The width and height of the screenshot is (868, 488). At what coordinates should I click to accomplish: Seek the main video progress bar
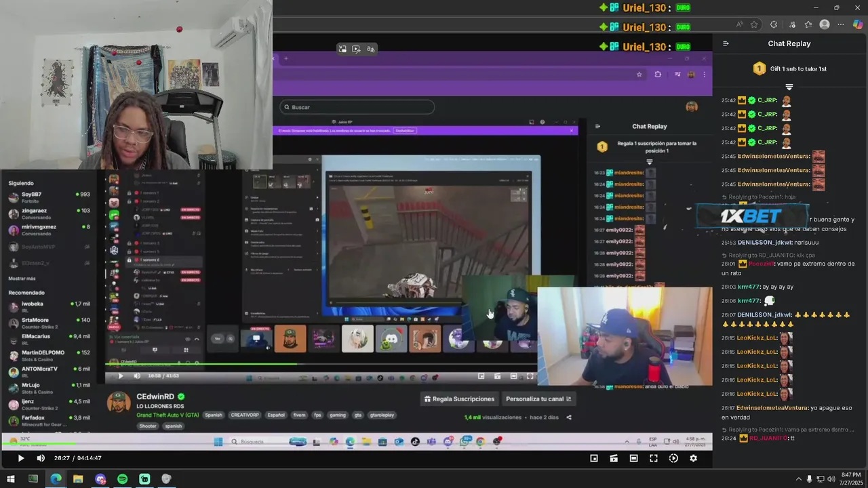(356, 444)
